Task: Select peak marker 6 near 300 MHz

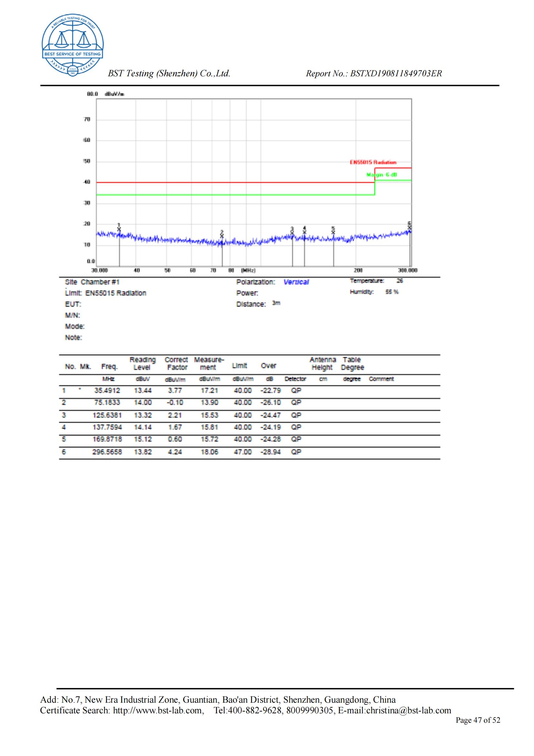Action: point(409,227)
